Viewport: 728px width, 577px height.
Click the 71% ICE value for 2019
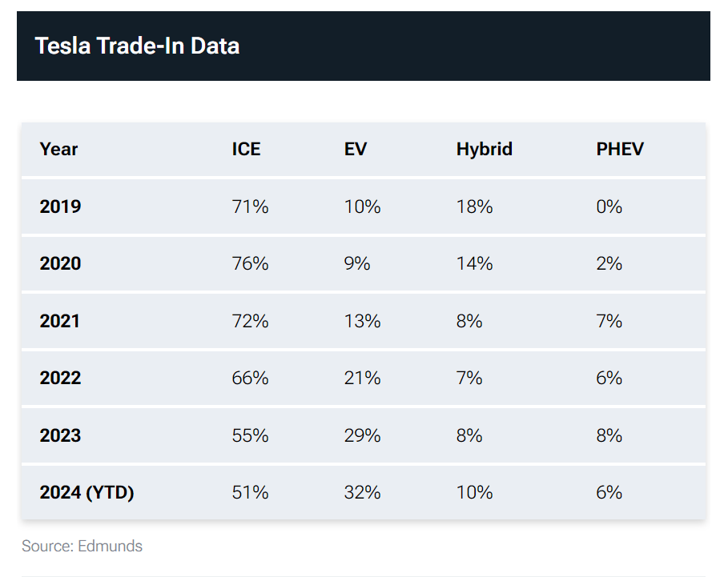pyautogui.click(x=250, y=206)
